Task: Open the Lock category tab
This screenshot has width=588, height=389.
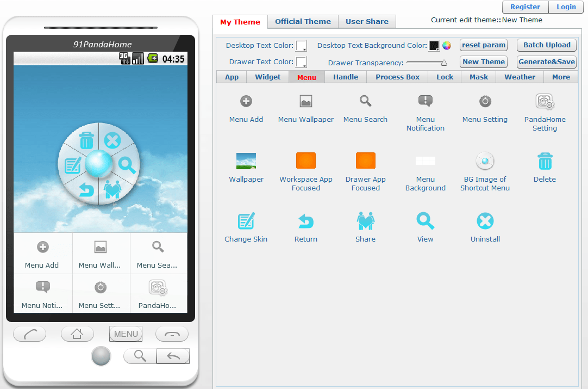Action: pos(445,77)
